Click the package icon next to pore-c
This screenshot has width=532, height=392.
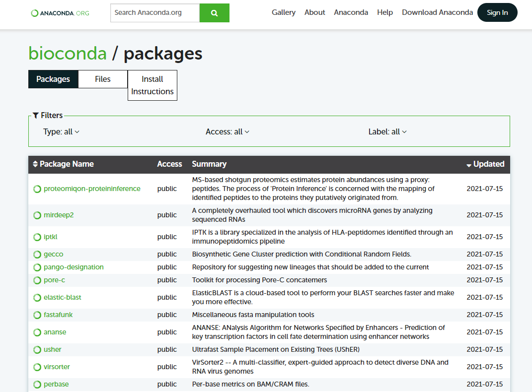click(37, 280)
